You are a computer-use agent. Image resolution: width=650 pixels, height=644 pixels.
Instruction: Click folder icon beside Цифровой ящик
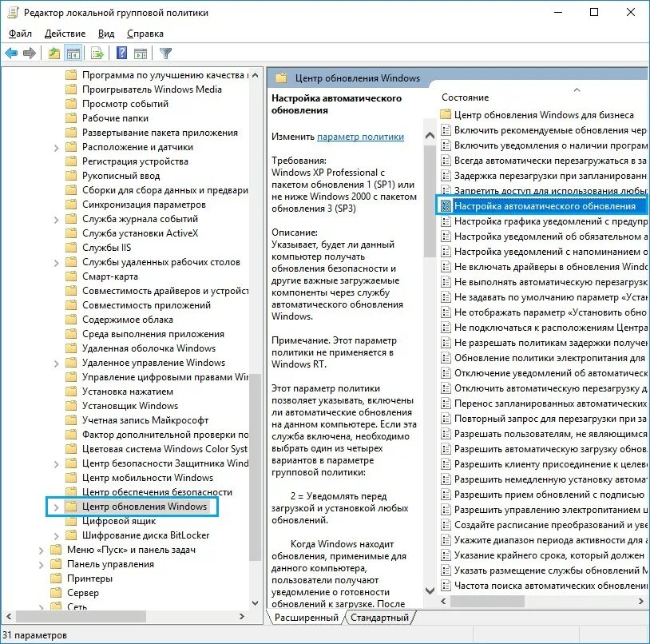click(71, 521)
